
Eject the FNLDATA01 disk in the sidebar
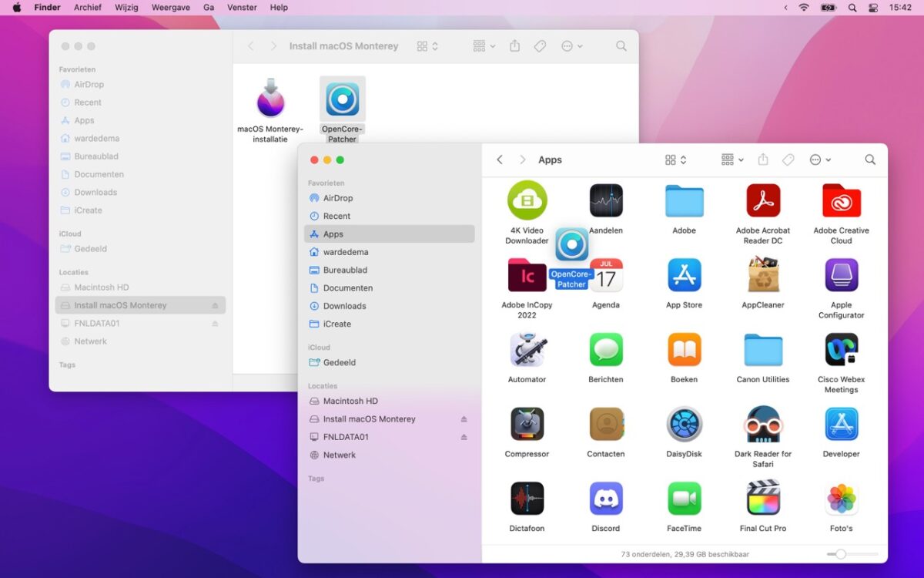coord(464,436)
